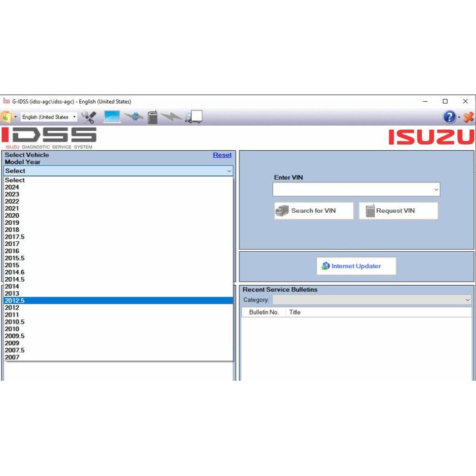Click the Search for VIN button
Viewport: 476px width, 476px height.
(x=314, y=211)
